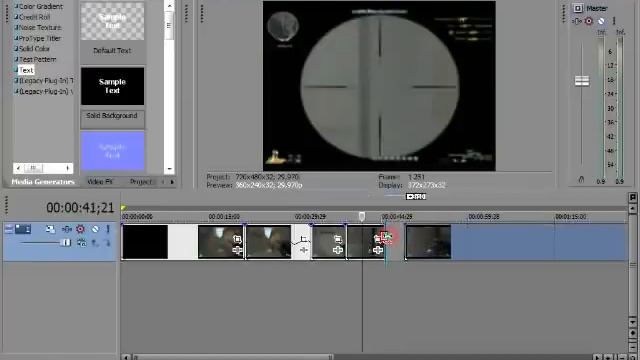Toggle the Master fader channel lock icon

pyautogui.click(x=581, y=179)
